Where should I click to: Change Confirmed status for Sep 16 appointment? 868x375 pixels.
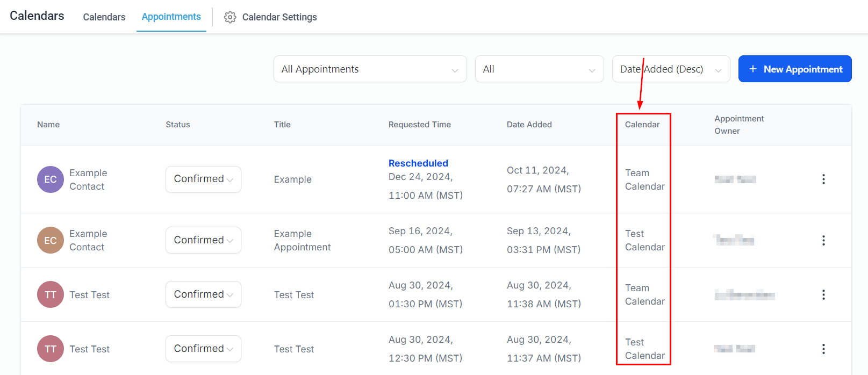tap(203, 241)
